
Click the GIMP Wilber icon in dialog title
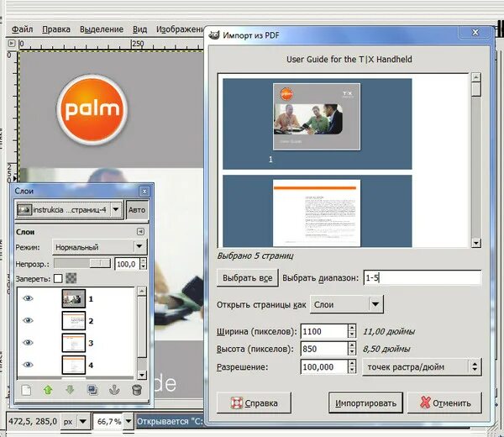[x=213, y=35]
